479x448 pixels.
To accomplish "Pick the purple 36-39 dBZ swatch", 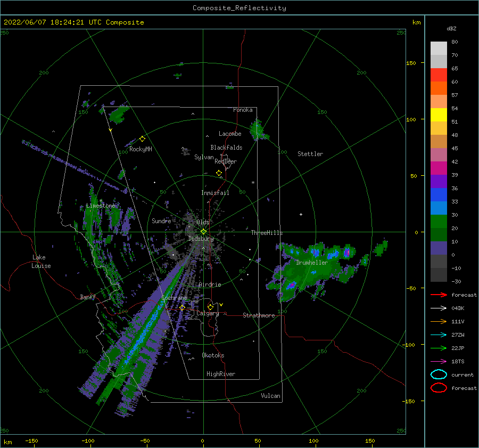I will click(439, 181).
